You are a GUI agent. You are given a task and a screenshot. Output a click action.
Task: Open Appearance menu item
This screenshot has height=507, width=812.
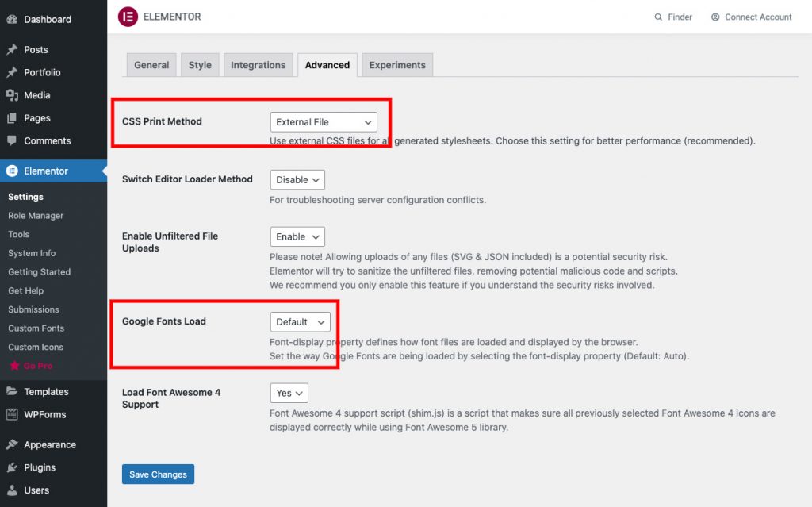click(x=53, y=444)
